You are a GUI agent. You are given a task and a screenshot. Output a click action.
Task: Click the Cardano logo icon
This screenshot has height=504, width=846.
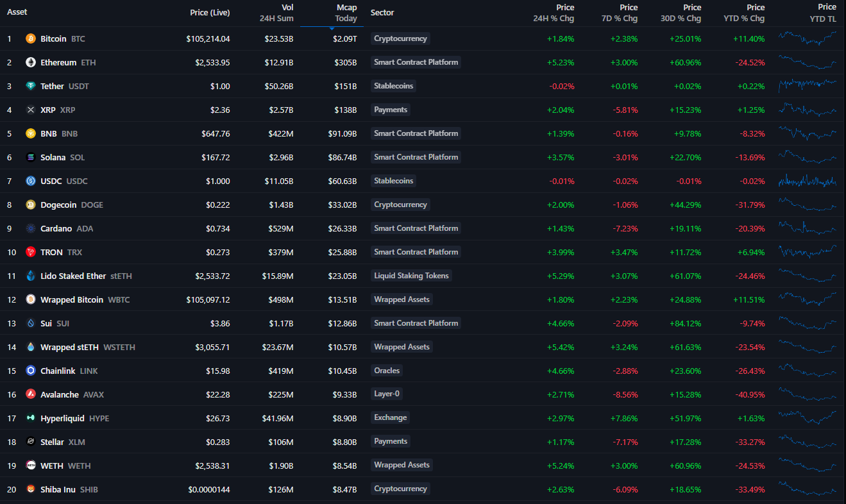click(30, 228)
